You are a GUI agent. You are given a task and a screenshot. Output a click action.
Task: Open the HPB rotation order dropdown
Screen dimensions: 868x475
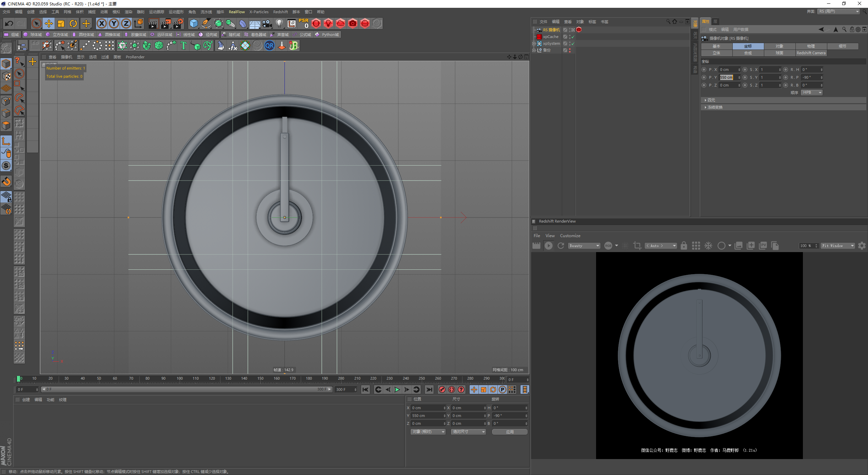click(x=812, y=92)
